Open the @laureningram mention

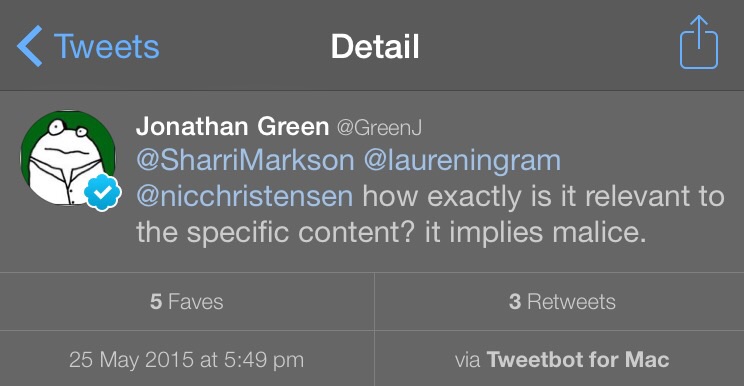462,161
